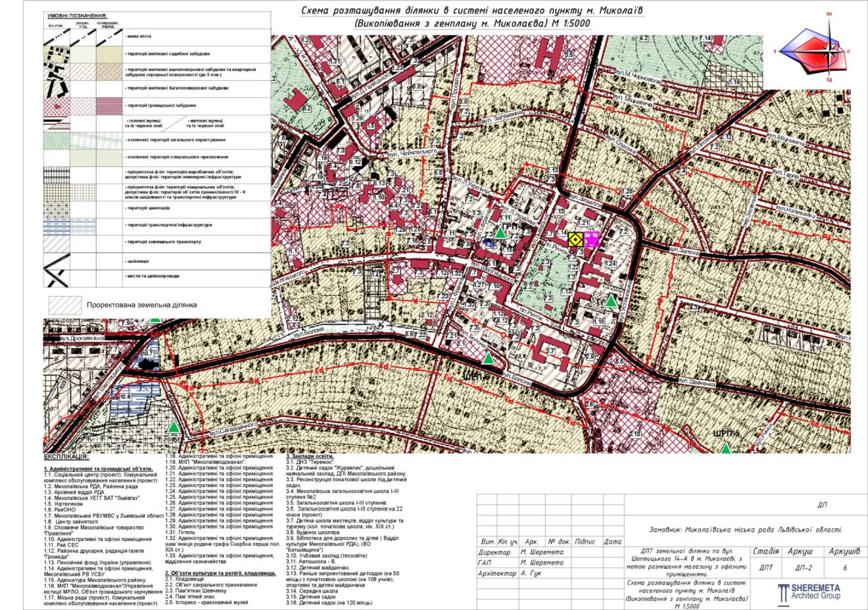
Task: Click explication entry '1.6. РайОНО'
Action: tap(60, 510)
